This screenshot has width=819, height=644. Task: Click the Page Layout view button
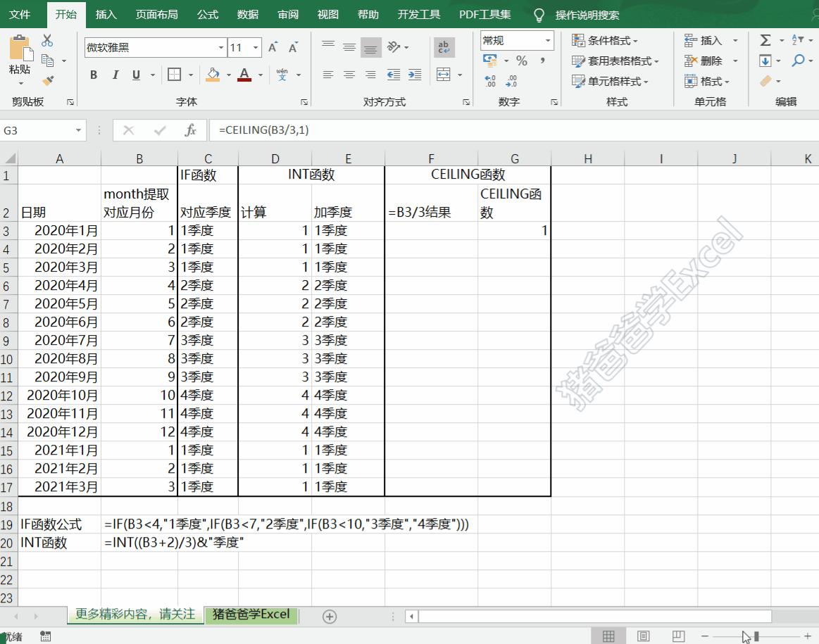644,636
